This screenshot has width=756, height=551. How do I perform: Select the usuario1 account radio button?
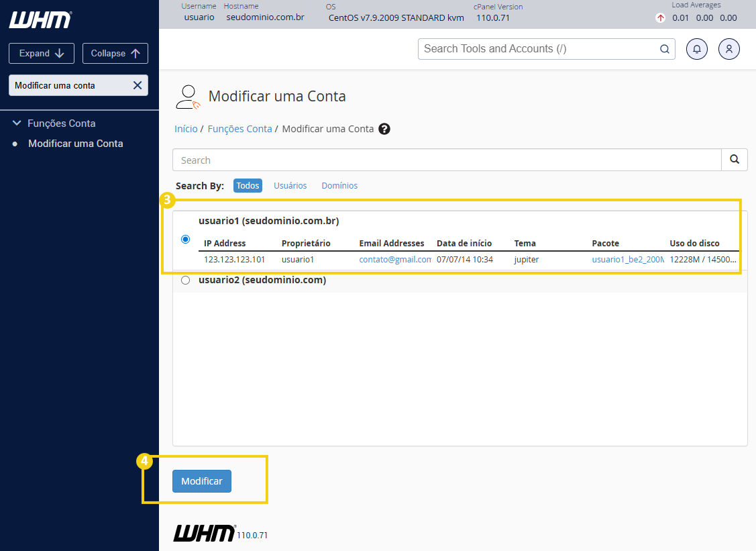coord(186,240)
